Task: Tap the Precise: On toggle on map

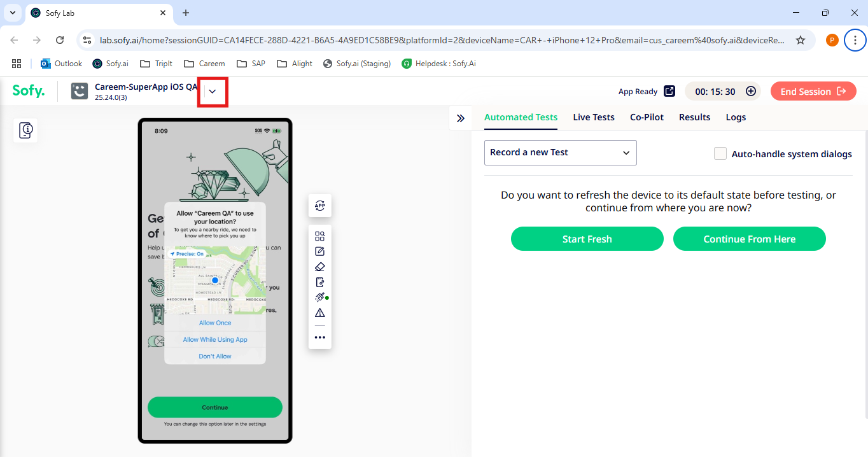Action: coord(187,253)
